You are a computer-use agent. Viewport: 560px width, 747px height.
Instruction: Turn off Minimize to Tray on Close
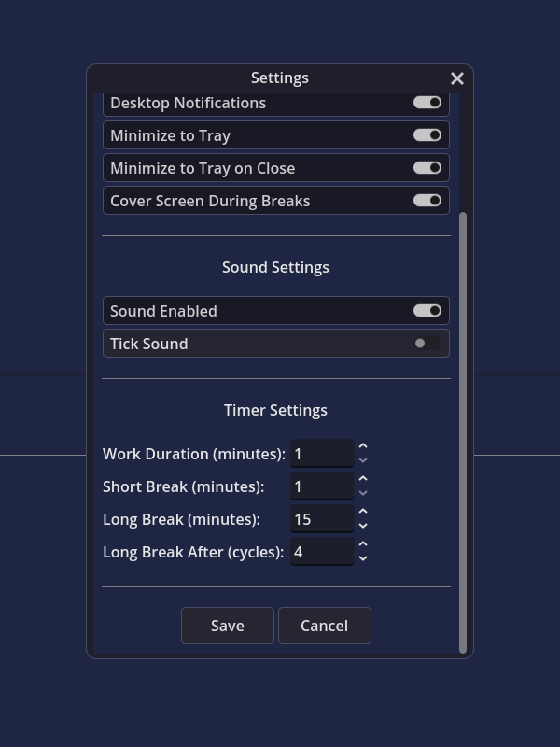(x=427, y=168)
